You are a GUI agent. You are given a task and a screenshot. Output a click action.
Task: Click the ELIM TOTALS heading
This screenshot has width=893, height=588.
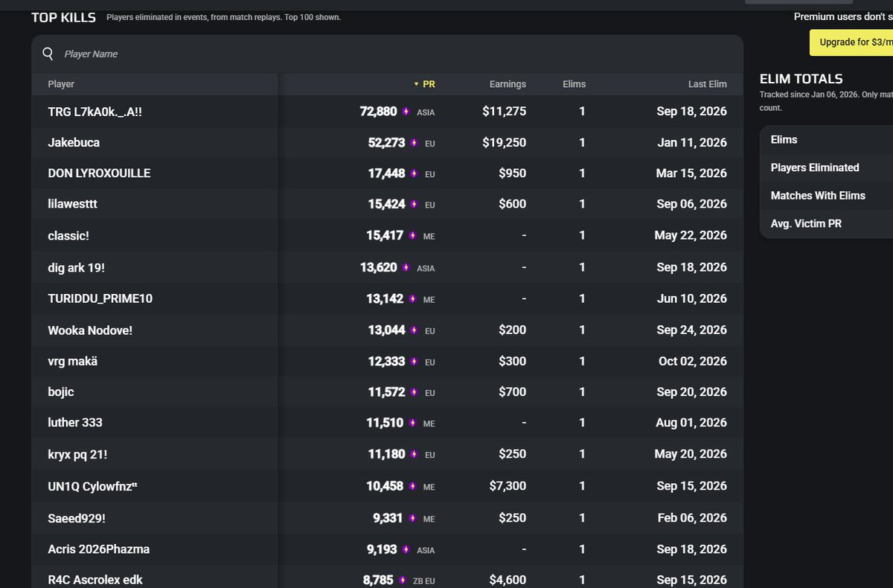coord(801,79)
